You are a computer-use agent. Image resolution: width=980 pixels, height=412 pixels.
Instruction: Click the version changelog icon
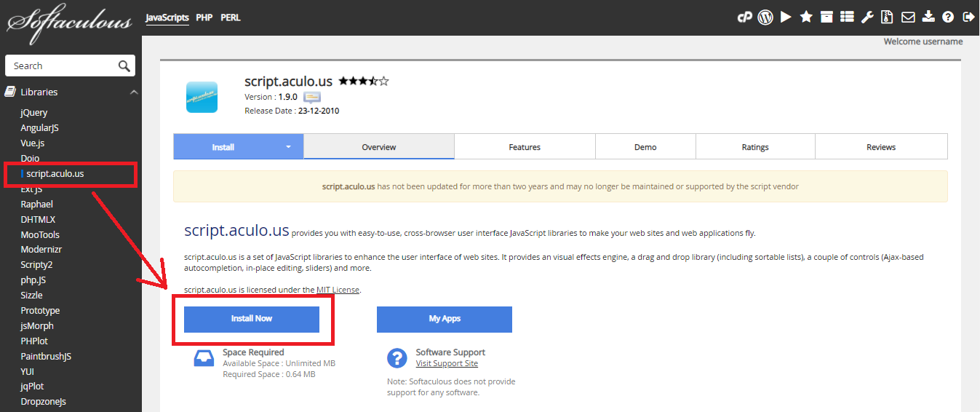(312, 97)
